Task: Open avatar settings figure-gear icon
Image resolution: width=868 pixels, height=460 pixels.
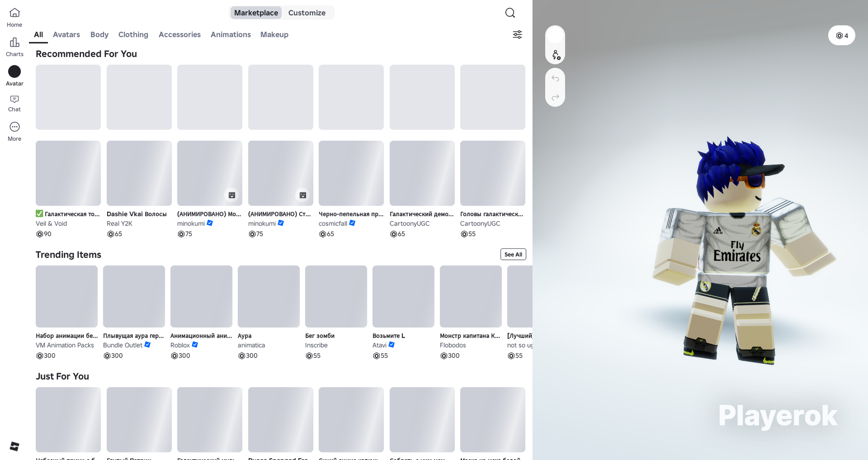Action: [555, 55]
